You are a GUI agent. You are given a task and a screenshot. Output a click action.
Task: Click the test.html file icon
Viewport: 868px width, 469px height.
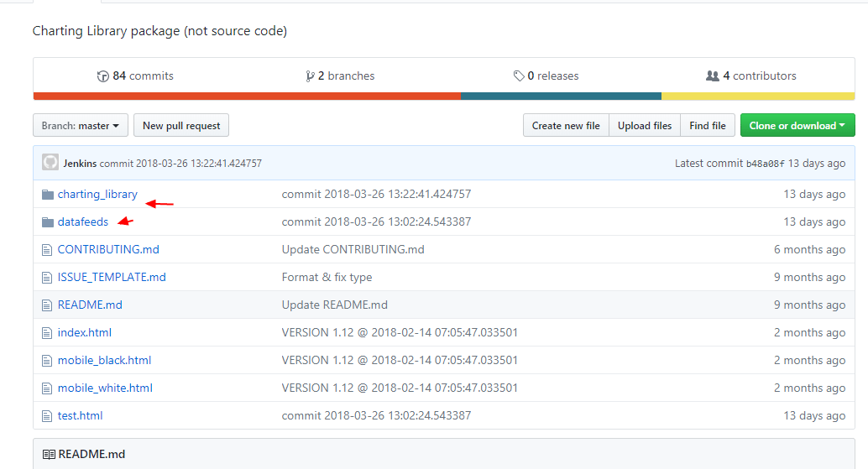point(47,416)
